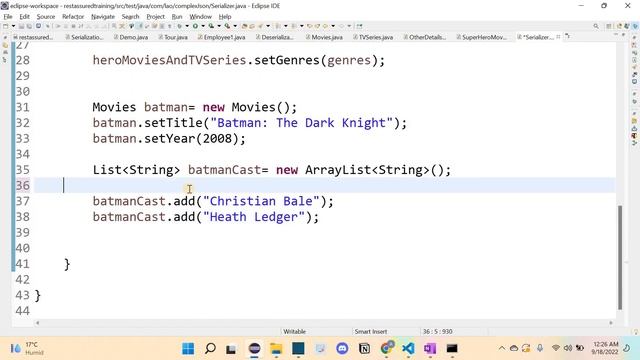
Task: Expand the Run button dropdown arrow
Action: pos(203,26)
